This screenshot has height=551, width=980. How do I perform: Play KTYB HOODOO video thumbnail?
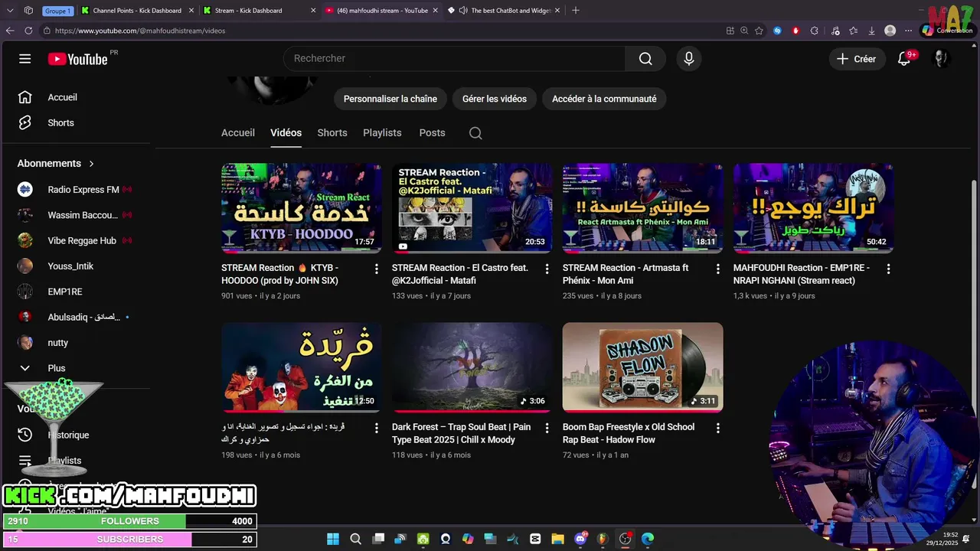click(x=302, y=208)
